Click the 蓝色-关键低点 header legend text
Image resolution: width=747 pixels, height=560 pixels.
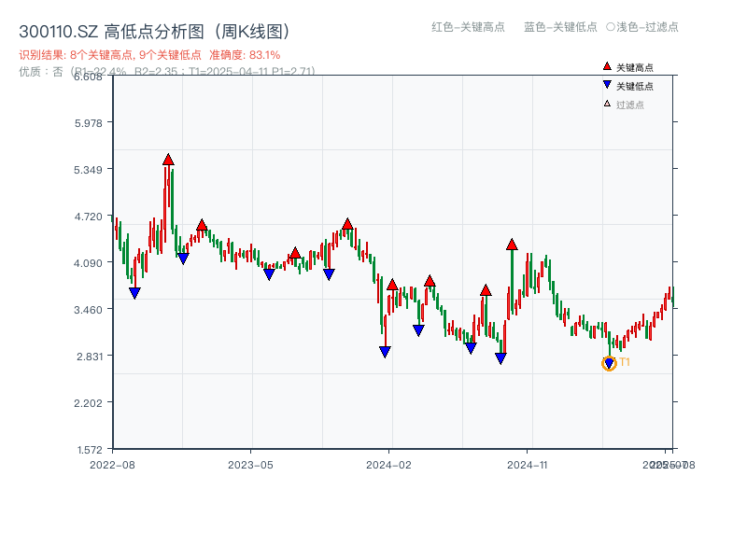[x=560, y=27]
